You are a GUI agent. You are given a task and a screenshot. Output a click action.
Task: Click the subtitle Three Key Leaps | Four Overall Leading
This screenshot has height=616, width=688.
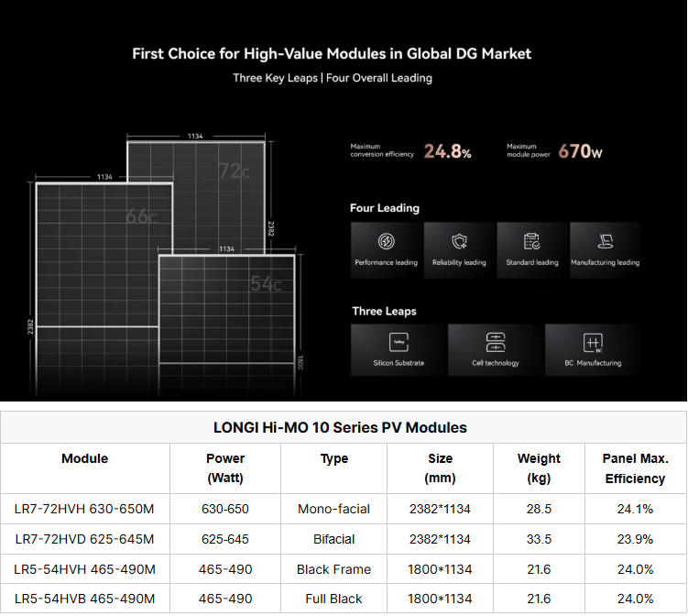click(x=333, y=78)
